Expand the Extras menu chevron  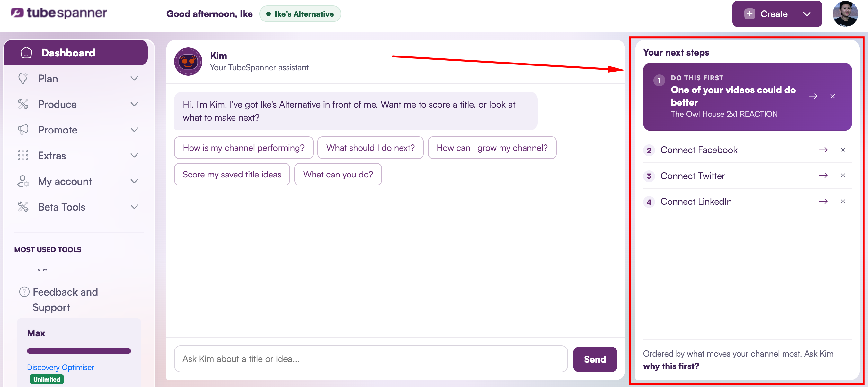(134, 155)
